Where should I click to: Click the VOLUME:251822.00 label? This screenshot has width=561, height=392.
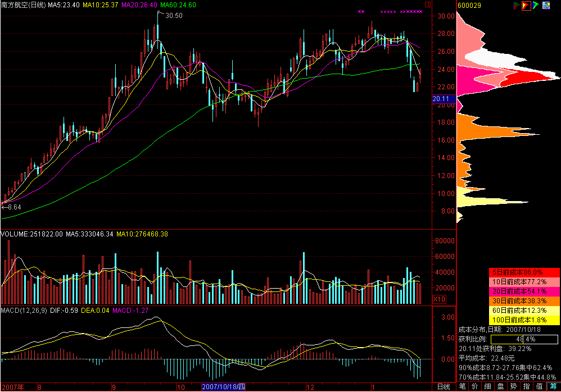click(x=31, y=234)
